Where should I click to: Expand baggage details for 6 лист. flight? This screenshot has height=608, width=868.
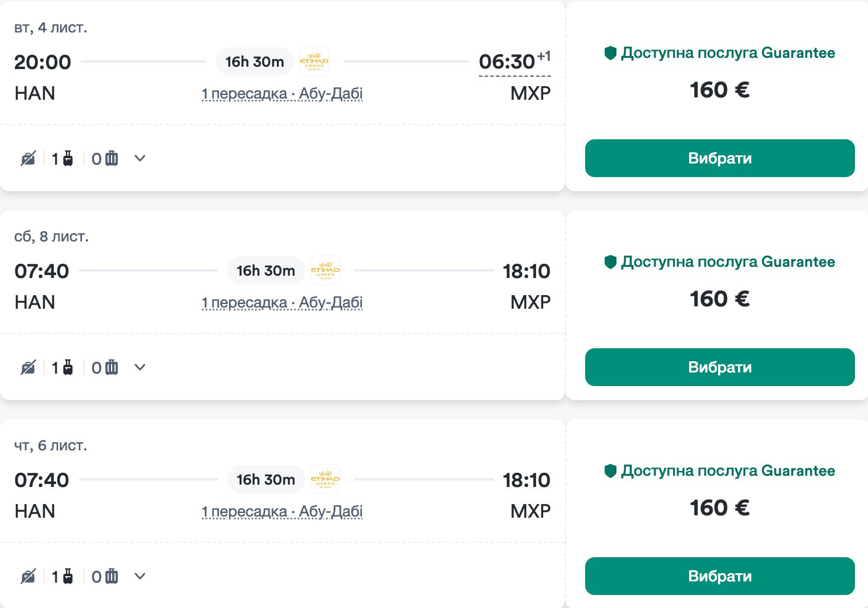[x=140, y=577]
